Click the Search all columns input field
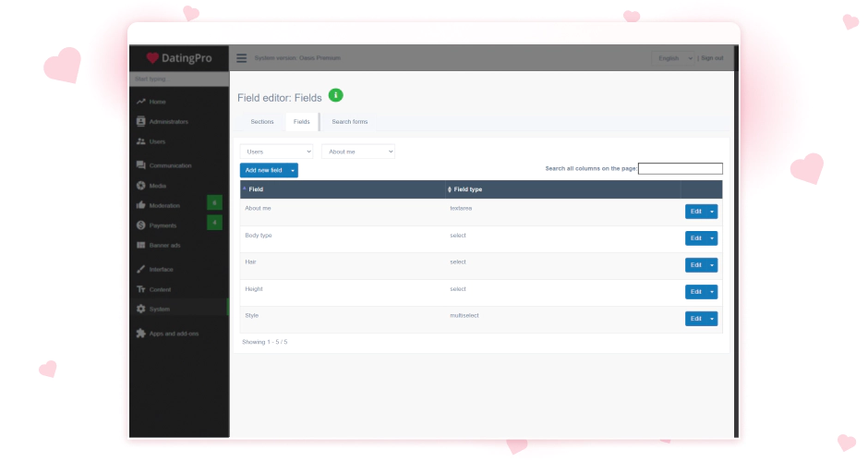868x462 pixels. tap(681, 168)
